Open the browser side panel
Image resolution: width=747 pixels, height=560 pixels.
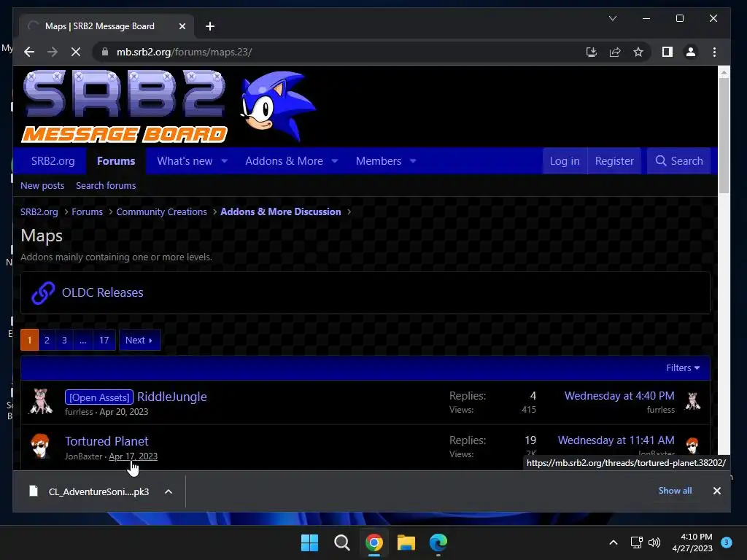[667, 52]
